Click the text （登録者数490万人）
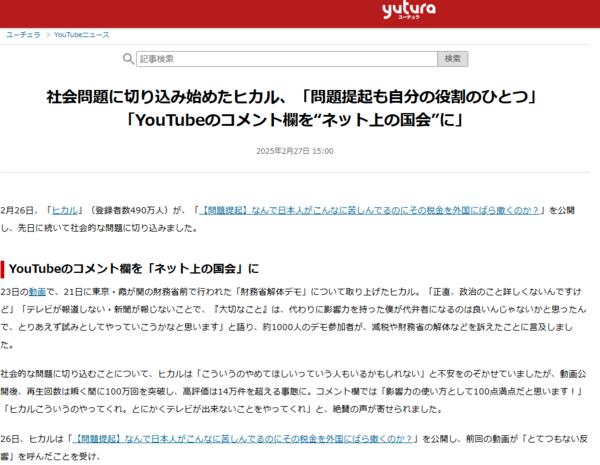600x465 pixels. [x=129, y=210]
